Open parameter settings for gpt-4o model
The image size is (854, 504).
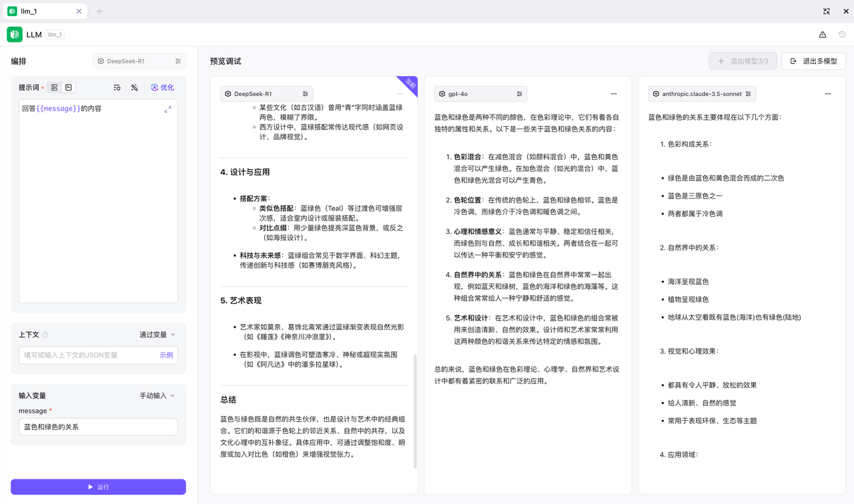pos(519,94)
